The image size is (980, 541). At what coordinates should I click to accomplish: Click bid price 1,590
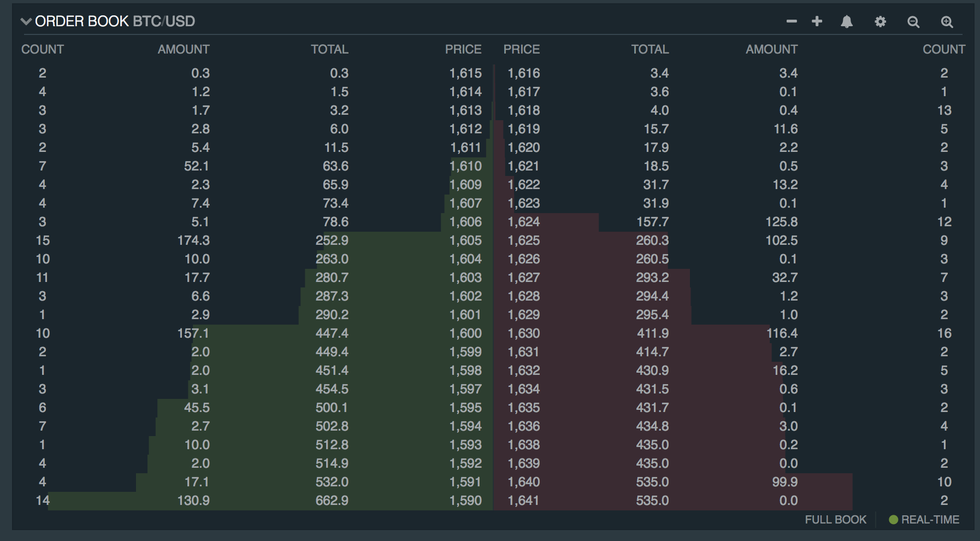click(465, 501)
